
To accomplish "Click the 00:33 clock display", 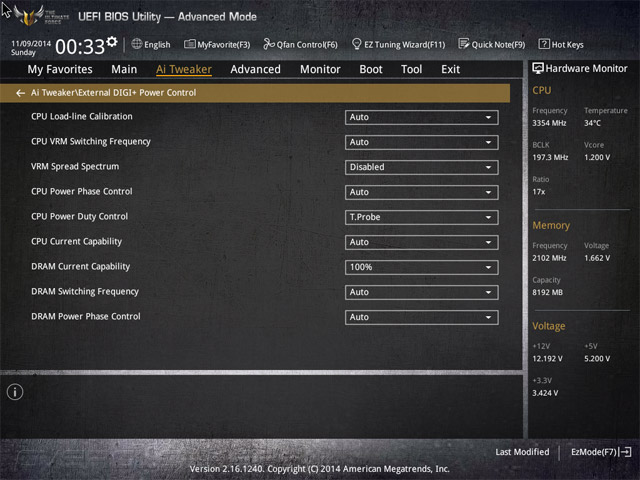I will coord(80,47).
